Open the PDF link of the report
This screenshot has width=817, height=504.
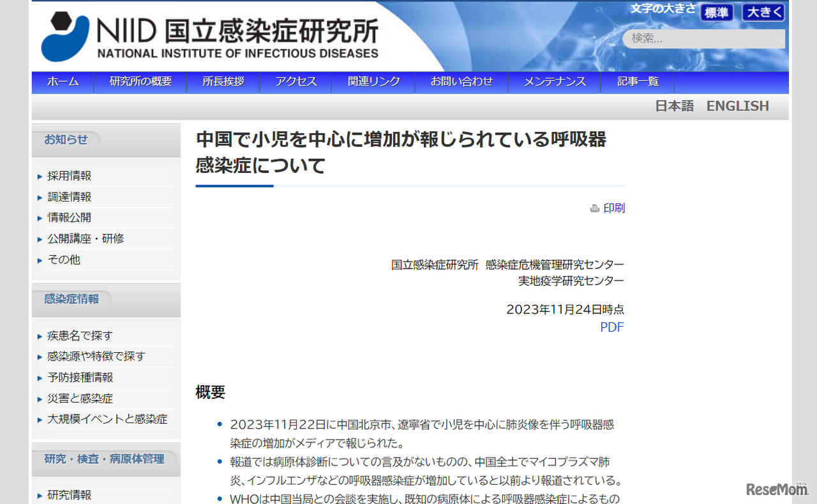coord(611,327)
